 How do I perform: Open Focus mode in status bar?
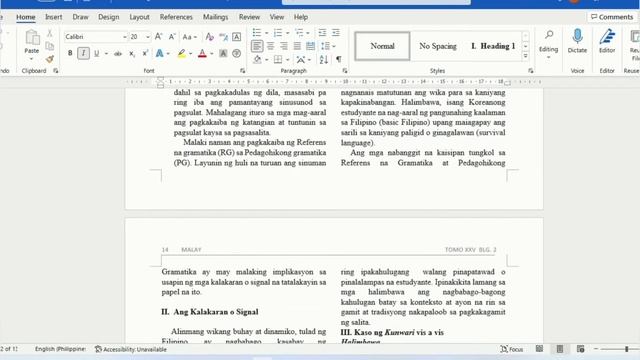[x=512, y=349]
